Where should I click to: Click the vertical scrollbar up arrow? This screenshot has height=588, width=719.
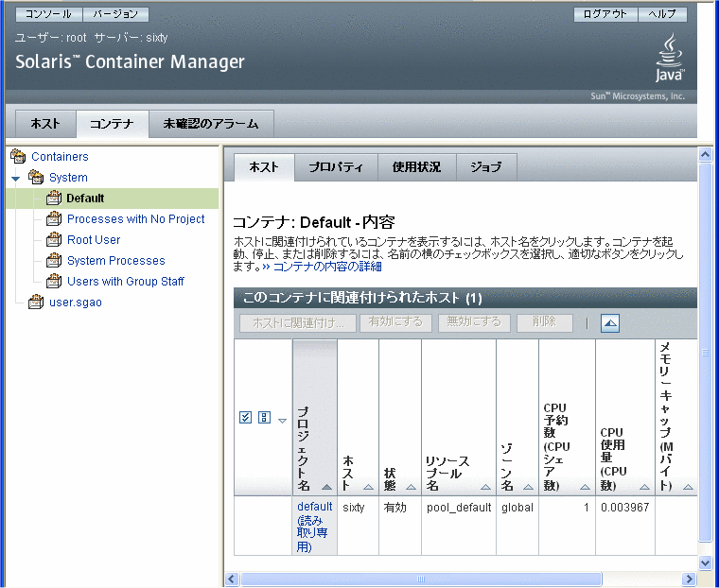point(705,154)
